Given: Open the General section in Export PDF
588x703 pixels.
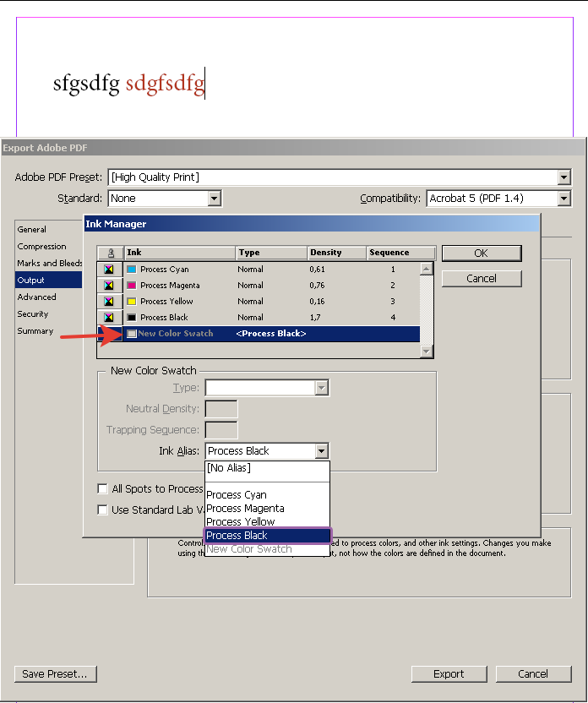Looking at the screenshot, I should click(48, 230).
